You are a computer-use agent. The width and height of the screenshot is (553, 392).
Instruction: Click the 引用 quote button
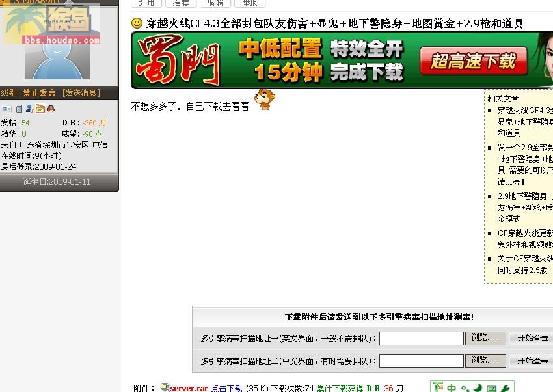pyautogui.click(x=146, y=3)
